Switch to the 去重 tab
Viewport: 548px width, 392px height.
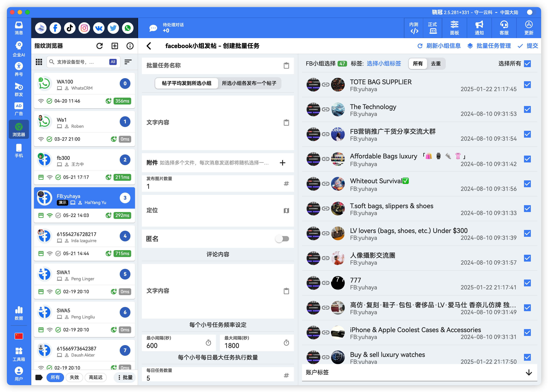coord(436,63)
